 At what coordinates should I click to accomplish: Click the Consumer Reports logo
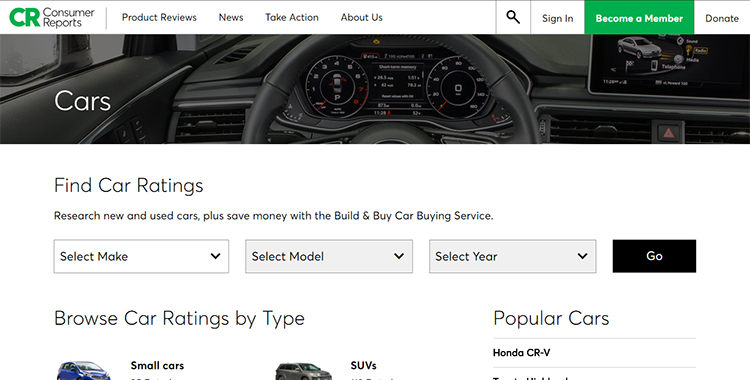(x=52, y=17)
